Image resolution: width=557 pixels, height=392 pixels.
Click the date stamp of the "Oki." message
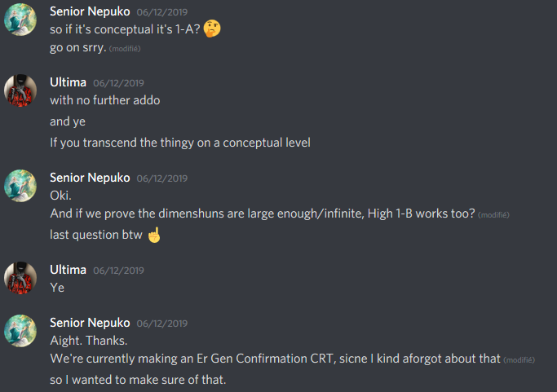[162, 178]
